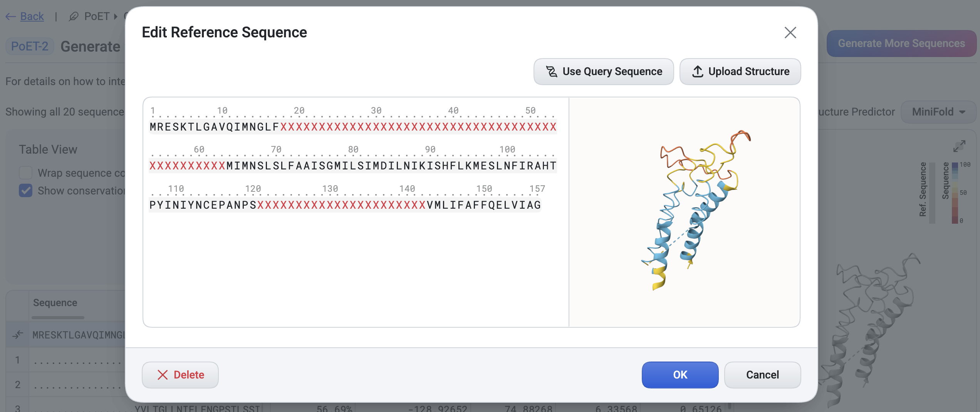Screen dimensions: 980x412
Task: Close the Edit Reference Sequence dialog
Action: [x=790, y=33]
